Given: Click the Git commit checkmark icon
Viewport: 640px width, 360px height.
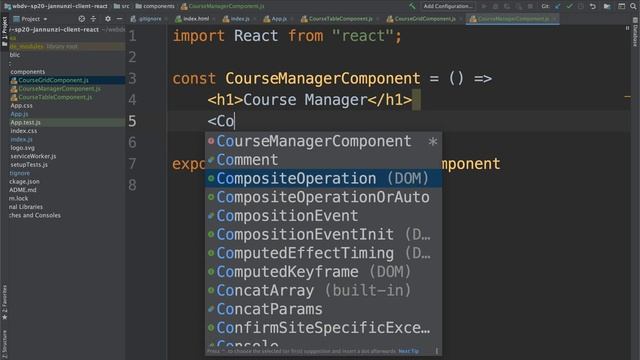Looking at the screenshot, I should [x=569, y=6].
